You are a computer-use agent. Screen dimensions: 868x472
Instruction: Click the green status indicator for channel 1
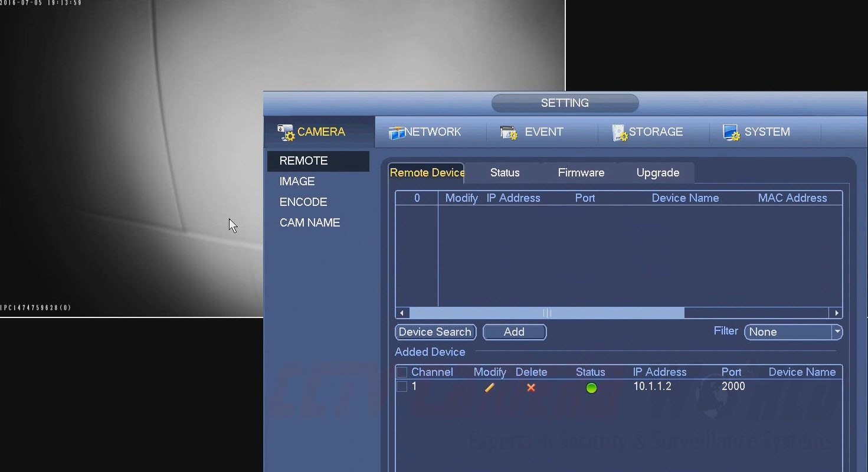(x=591, y=388)
